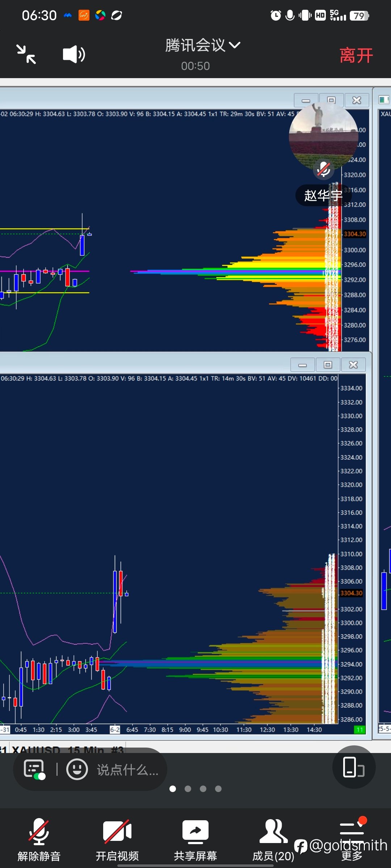Tap the chat message bubble icon

click(34, 769)
